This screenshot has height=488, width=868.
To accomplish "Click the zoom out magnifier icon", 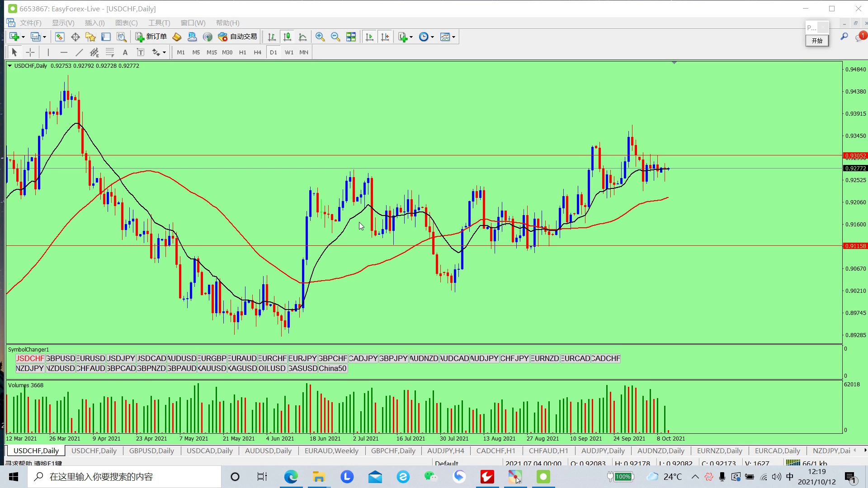I will coord(335,37).
